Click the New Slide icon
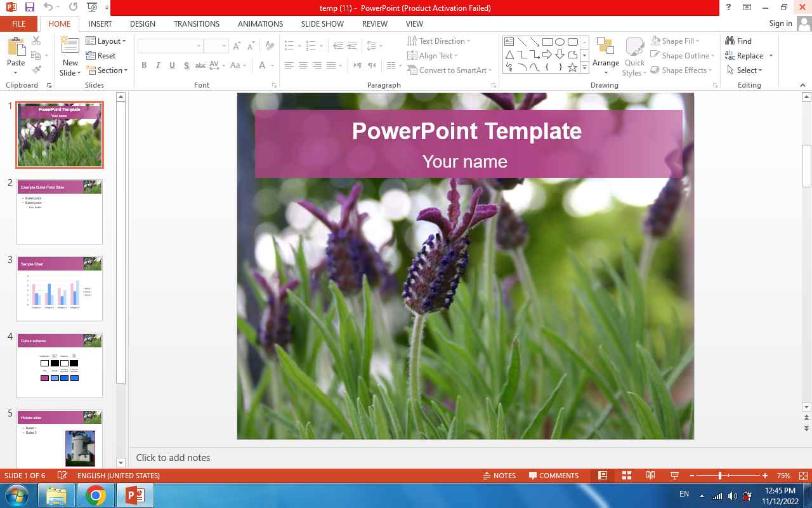 [x=70, y=50]
